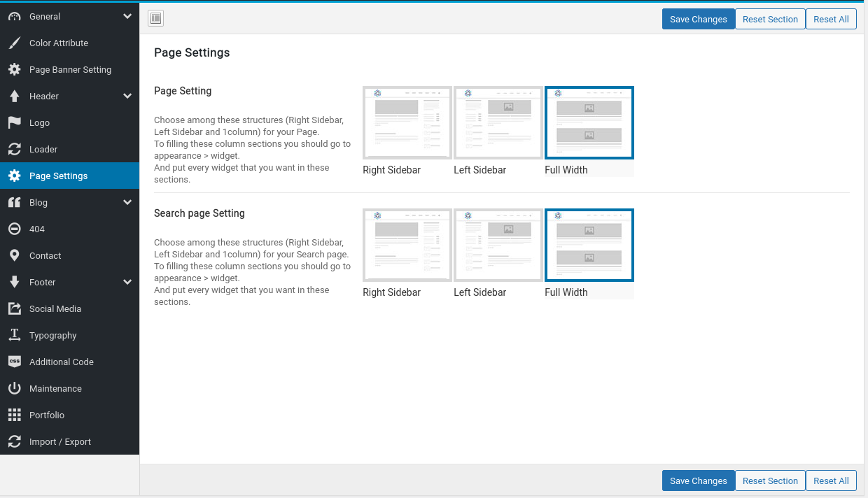Open the Loader settings section

click(x=69, y=149)
